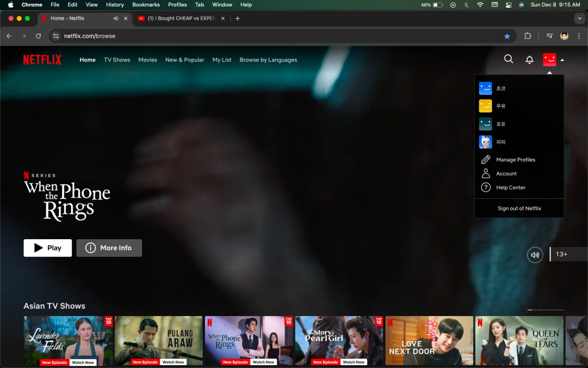Click Sign out of Netflix

point(520,208)
